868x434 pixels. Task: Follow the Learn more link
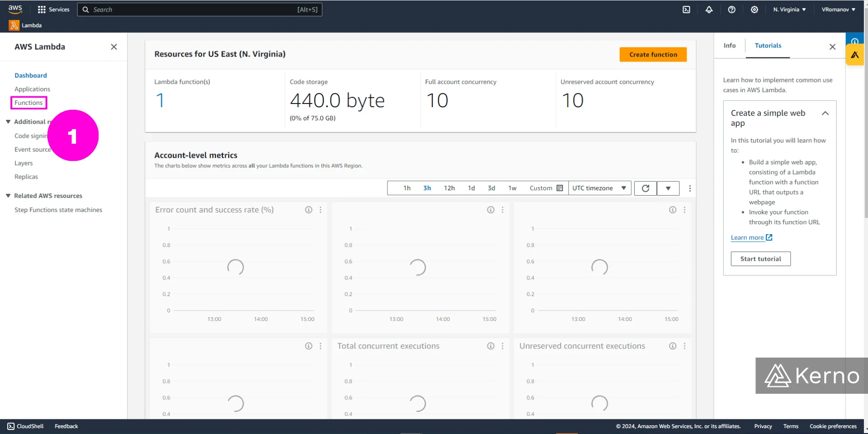coord(747,237)
